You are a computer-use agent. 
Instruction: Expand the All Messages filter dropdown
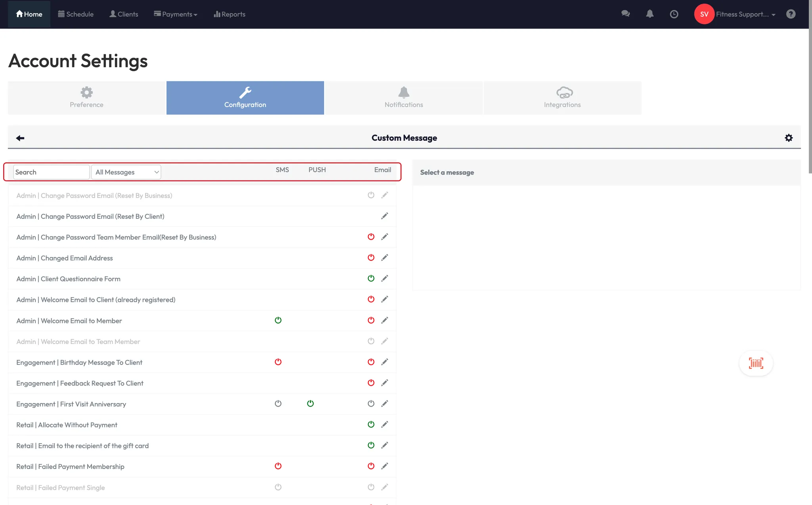tap(126, 172)
